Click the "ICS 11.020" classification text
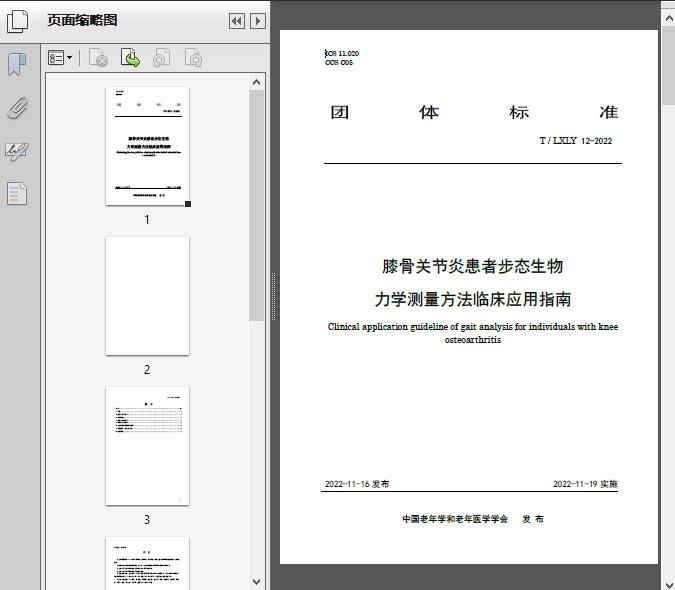This screenshot has height=590, width=675. coord(342,53)
